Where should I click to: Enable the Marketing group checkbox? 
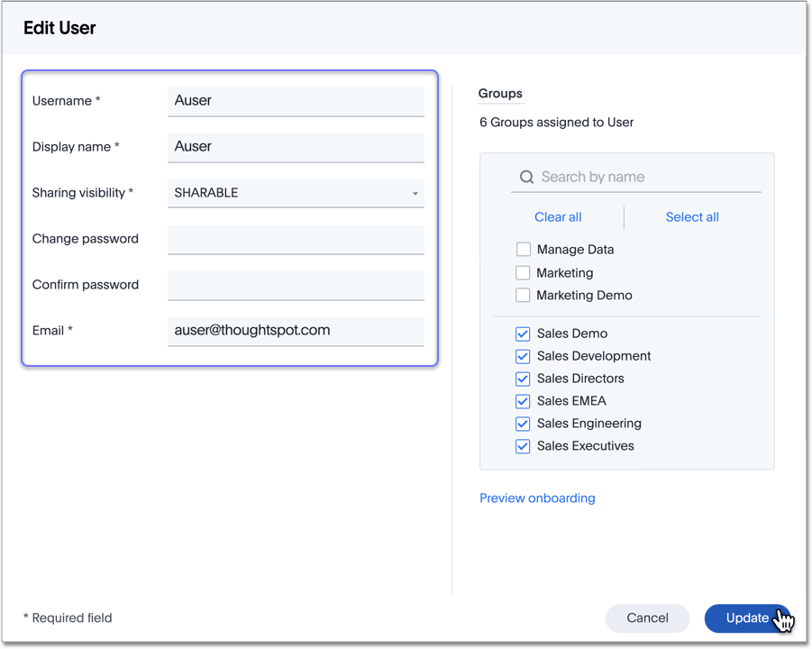pos(523,272)
